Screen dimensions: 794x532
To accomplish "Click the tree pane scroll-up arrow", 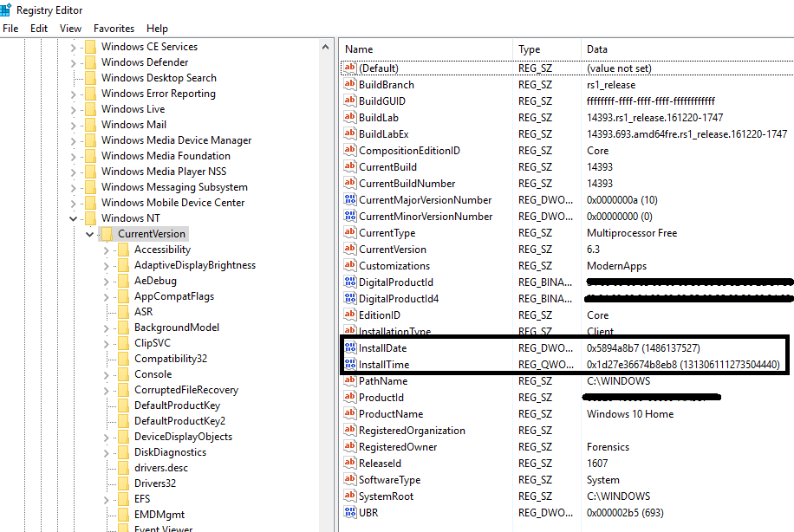I will point(325,47).
